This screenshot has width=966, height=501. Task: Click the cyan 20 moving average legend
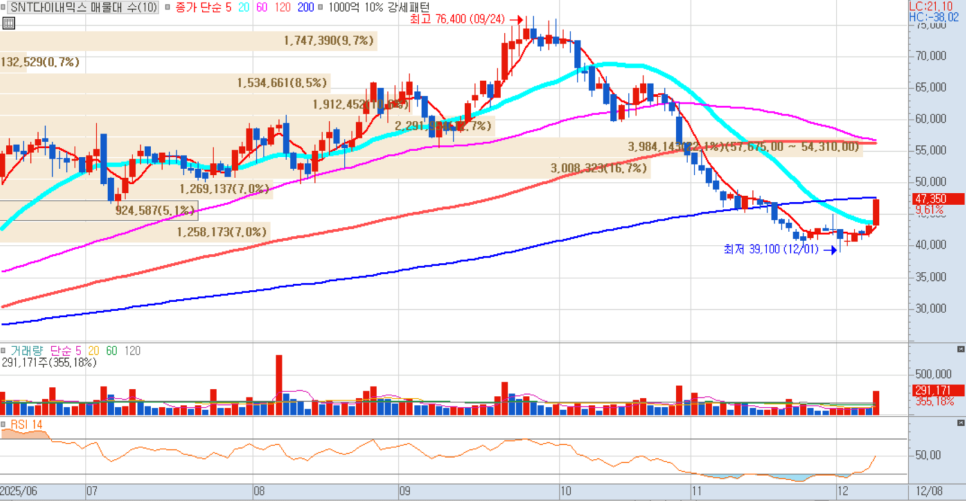point(244,7)
